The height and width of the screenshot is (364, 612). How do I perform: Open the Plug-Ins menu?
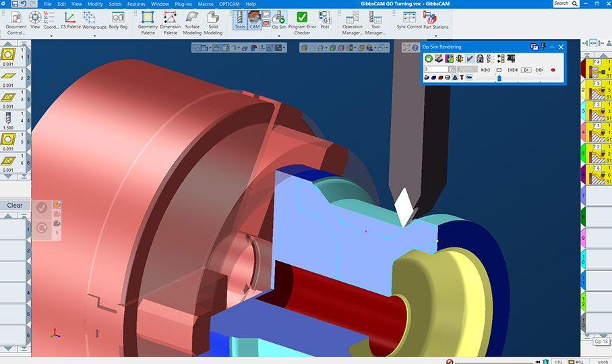pyautogui.click(x=183, y=4)
